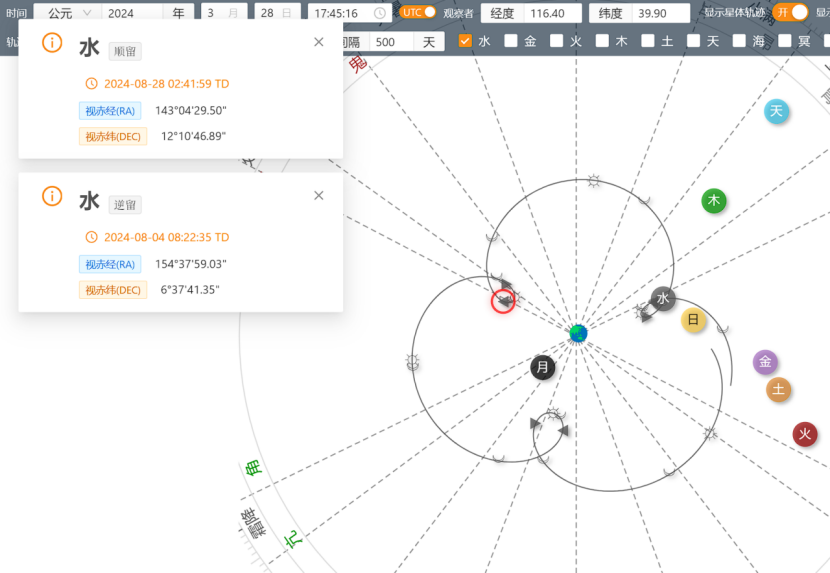Select the purple Venus (金) planet icon
The height and width of the screenshot is (573, 830).
tap(765, 362)
